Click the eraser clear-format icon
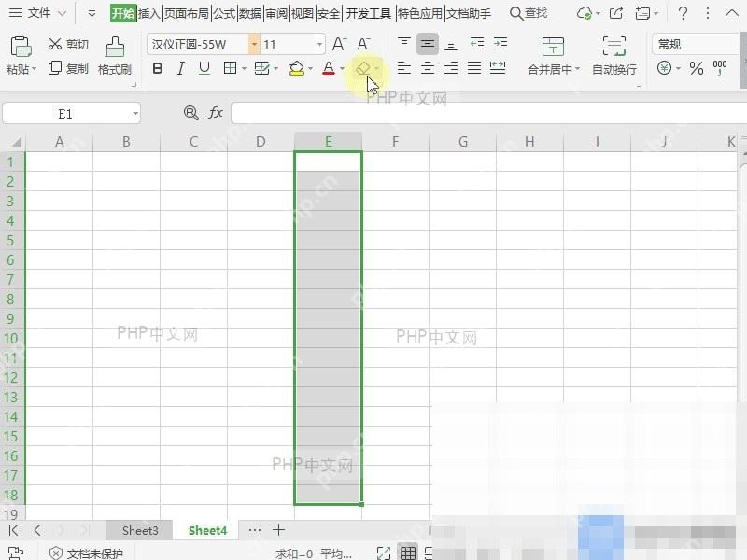747x560 pixels. tap(363, 68)
